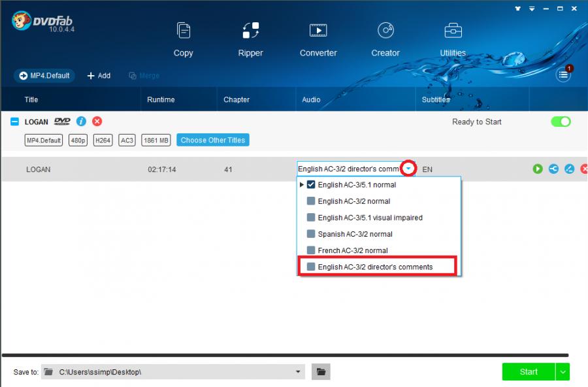Click the AC3 audio tag
Screen dimensions: 588x387
pos(127,141)
